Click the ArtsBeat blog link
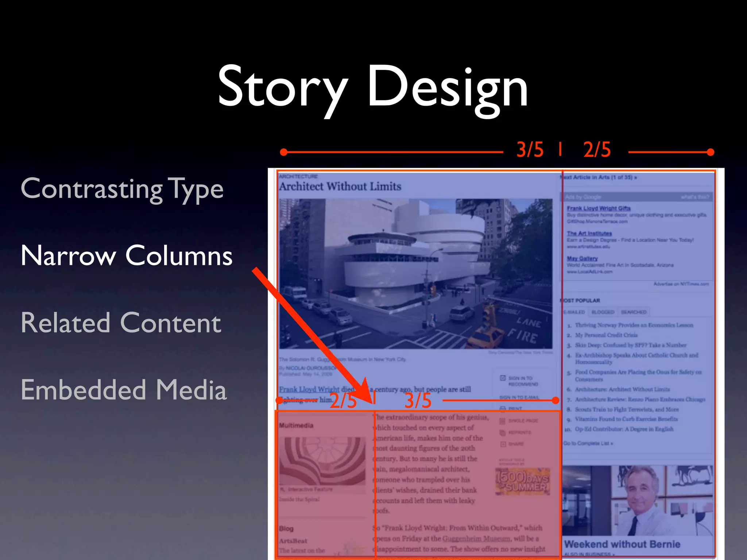This screenshot has width=747, height=560. point(293,541)
